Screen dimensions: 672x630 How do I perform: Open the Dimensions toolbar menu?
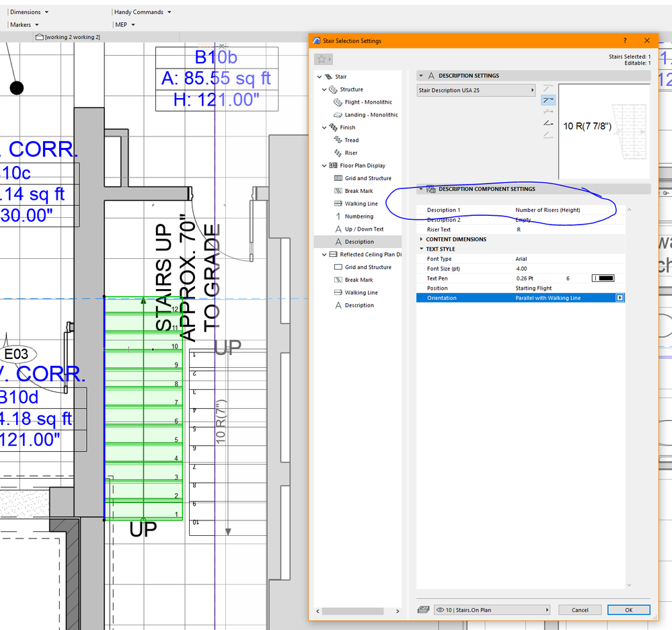click(28, 11)
